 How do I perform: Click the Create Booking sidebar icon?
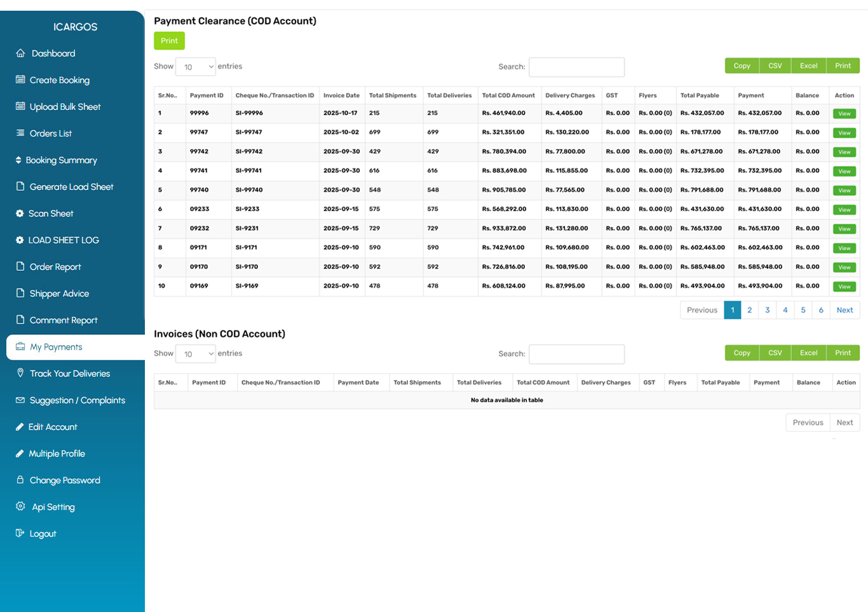pyautogui.click(x=20, y=80)
